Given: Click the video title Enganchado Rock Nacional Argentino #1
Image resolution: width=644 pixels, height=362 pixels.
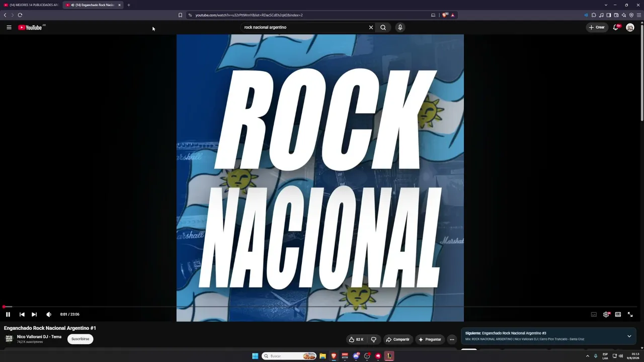Looking at the screenshot, I should click(x=50, y=328).
